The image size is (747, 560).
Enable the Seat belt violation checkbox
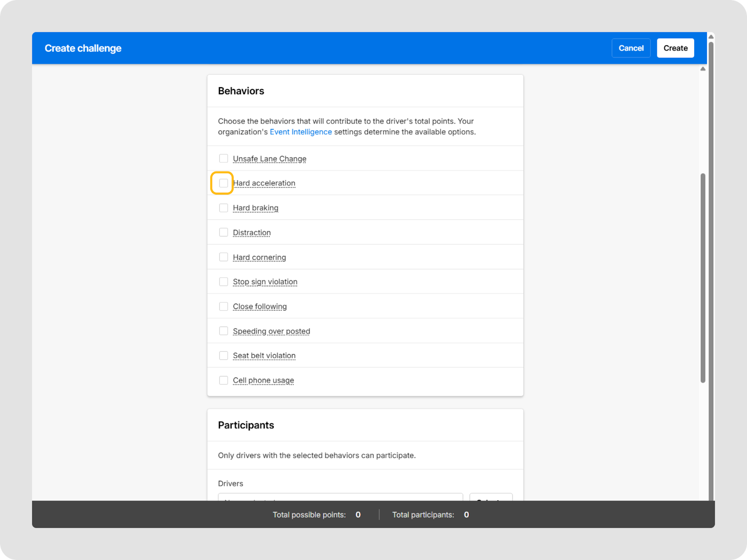coord(224,356)
